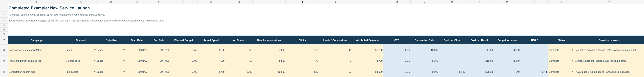Click the 'Attributed Revenue' header cell
Viewport: 644px width, 77px height.
pos(367,40)
